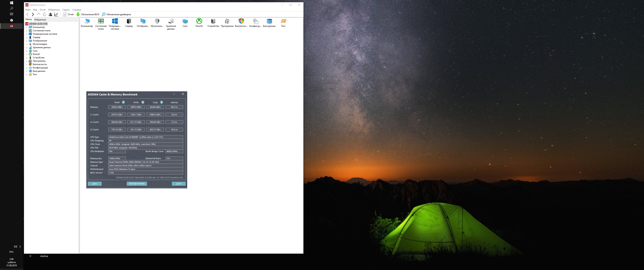Viewport: 644px width, 270px height.
Task: Expand the Компьютер tree node
Action: (27, 27)
